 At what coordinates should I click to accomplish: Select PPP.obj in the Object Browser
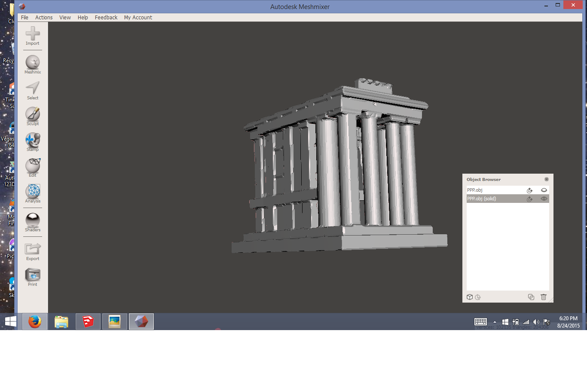475,190
